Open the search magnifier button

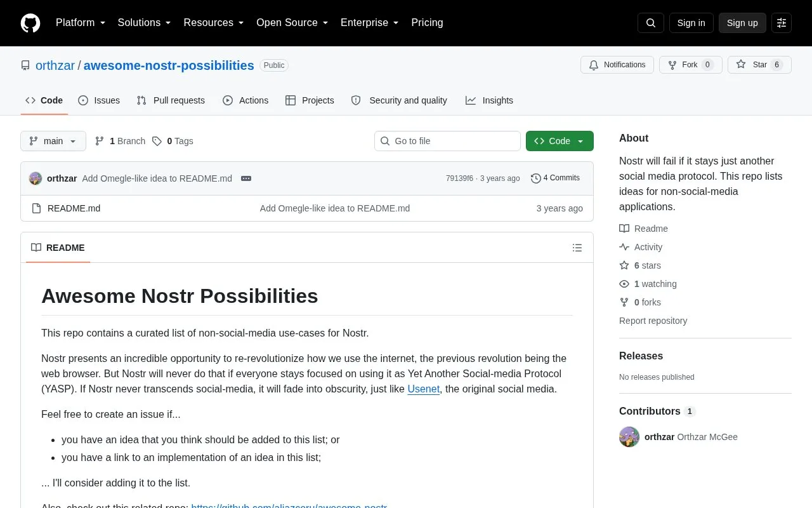[x=651, y=23]
